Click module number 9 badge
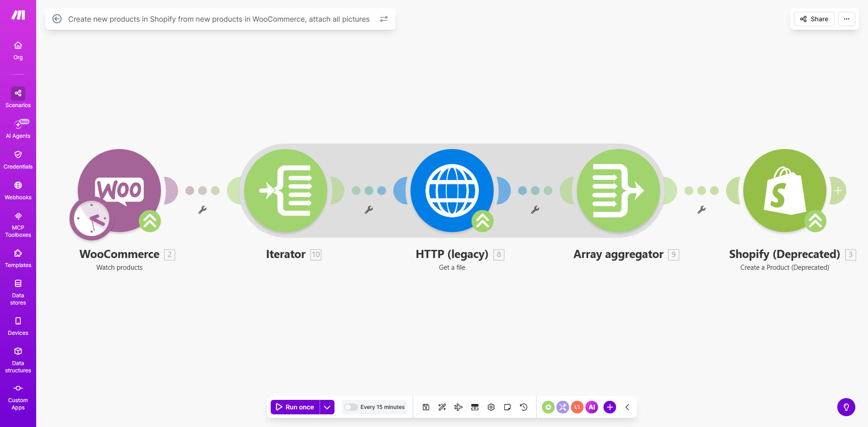Image resolution: width=868 pixels, height=427 pixels. pos(674,254)
